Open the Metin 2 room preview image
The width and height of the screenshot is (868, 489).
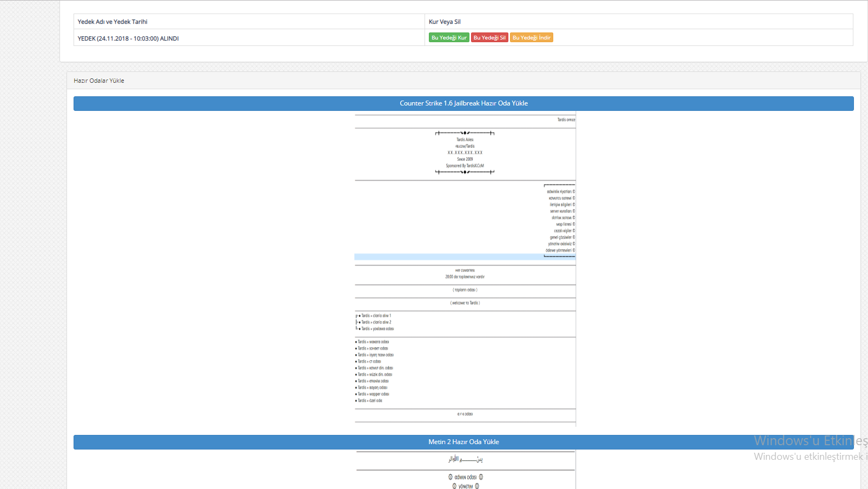[466, 470]
